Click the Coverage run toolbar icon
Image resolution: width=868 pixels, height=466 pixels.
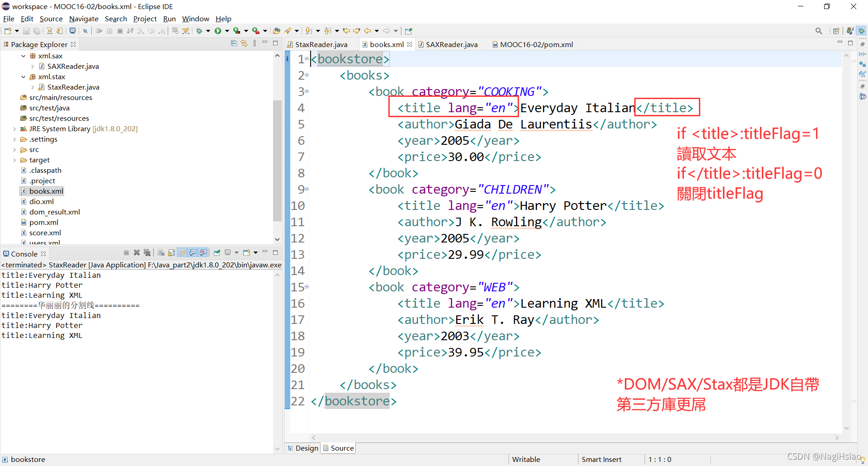(x=236, y=31)
